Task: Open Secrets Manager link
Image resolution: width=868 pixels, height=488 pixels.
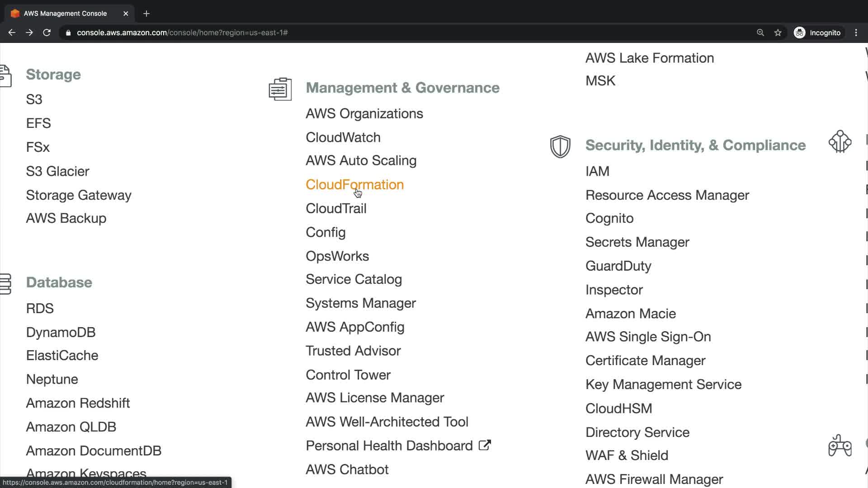Action: [x=637, y=242]
